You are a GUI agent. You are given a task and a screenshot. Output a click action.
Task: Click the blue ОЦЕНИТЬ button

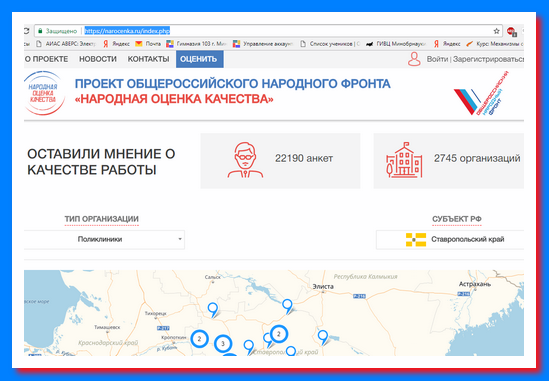tap(200, 59)
